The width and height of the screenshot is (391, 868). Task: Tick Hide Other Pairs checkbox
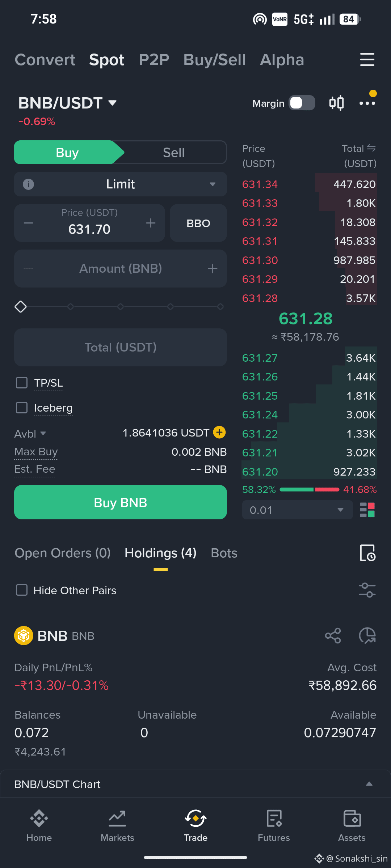[x=22, y=590]
